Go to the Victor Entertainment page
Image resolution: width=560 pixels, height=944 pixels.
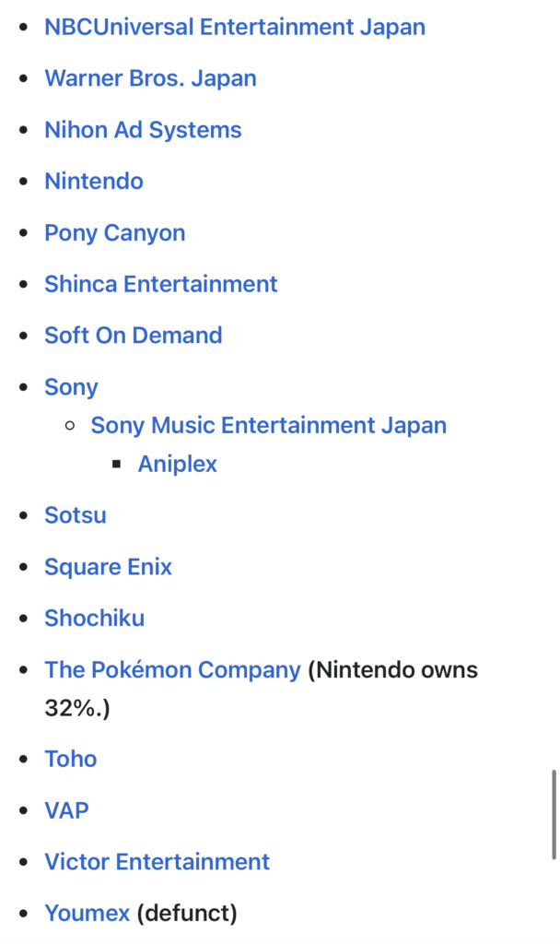[x=157, y=862]
